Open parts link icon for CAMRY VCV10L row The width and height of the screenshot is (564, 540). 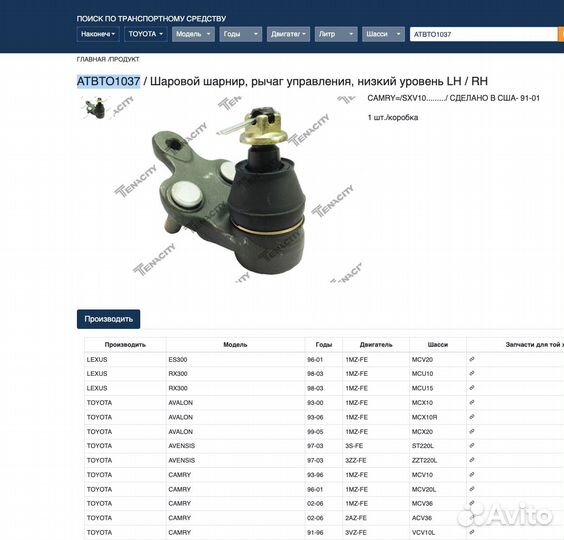tap(472, 532)
